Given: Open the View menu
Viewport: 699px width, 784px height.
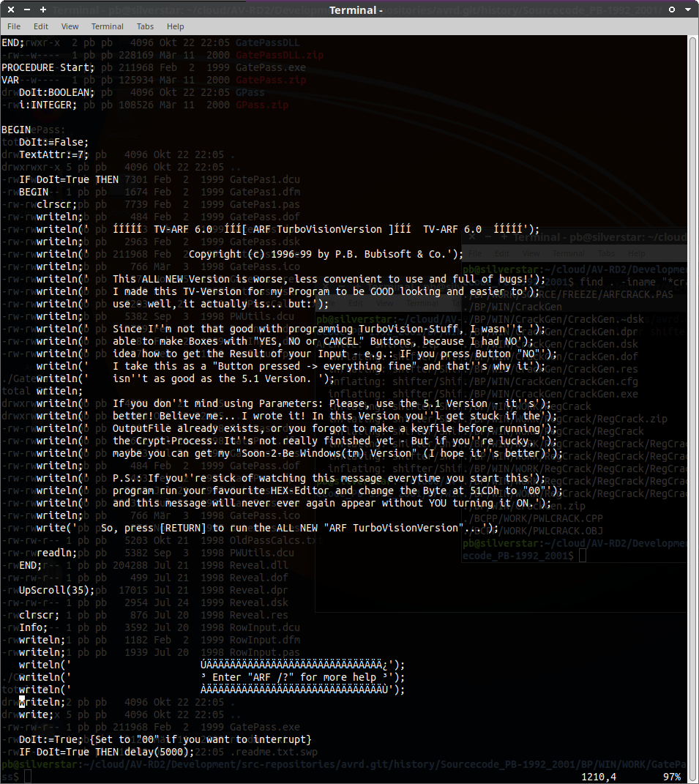Looking at the screenshot, I should (70, 26).
